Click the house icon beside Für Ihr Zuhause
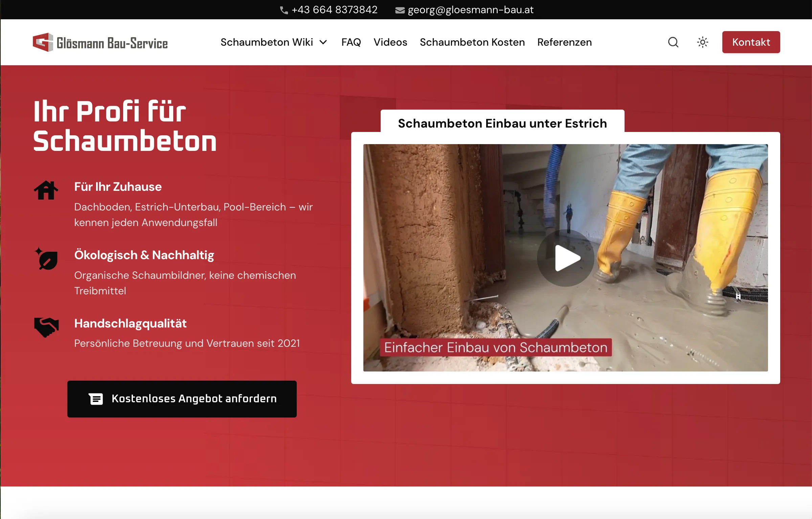Image resolution: width=812 pixels, height=519 pixels. (47, 190)
